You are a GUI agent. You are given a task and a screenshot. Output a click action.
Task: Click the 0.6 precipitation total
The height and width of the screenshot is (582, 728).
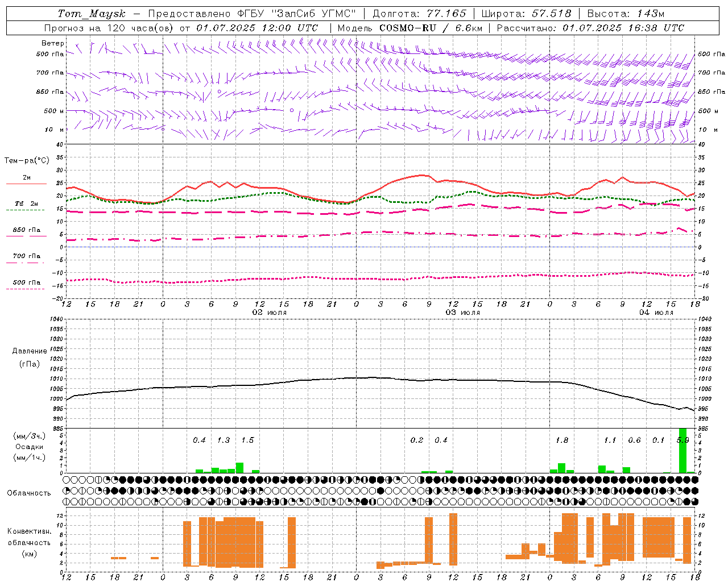click(x=635, y=440)
